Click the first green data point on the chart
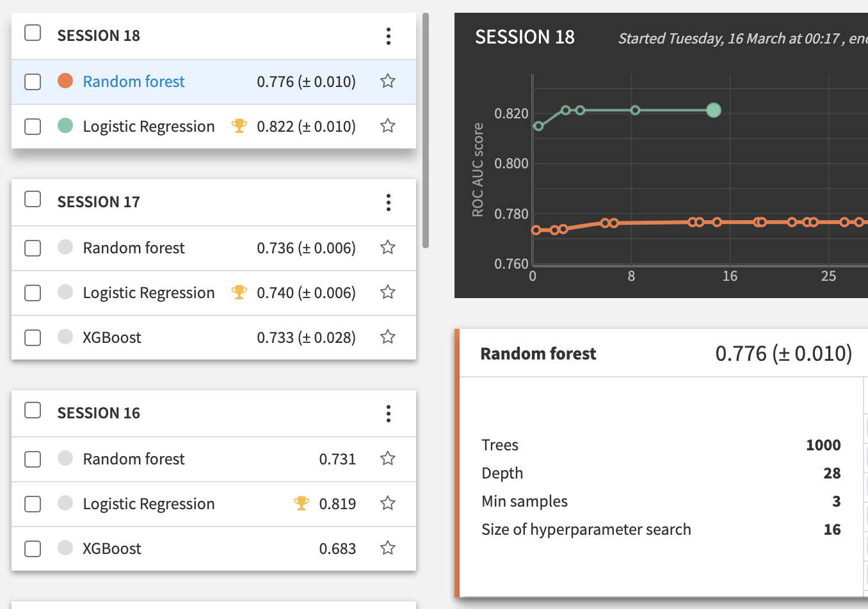 tap(538, 126)
